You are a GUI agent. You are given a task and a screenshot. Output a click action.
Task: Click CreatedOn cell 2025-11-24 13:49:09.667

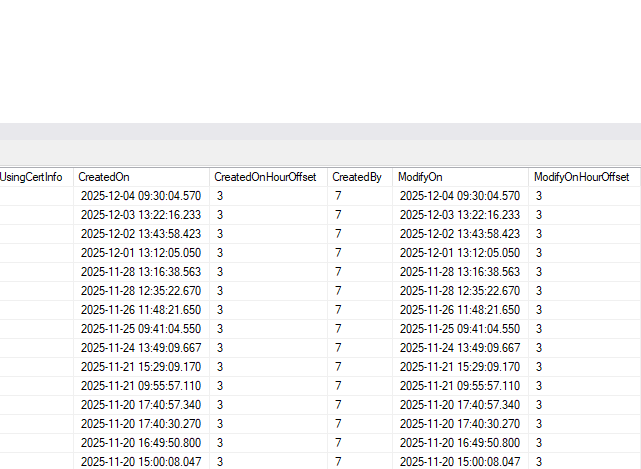coord(141,348)
